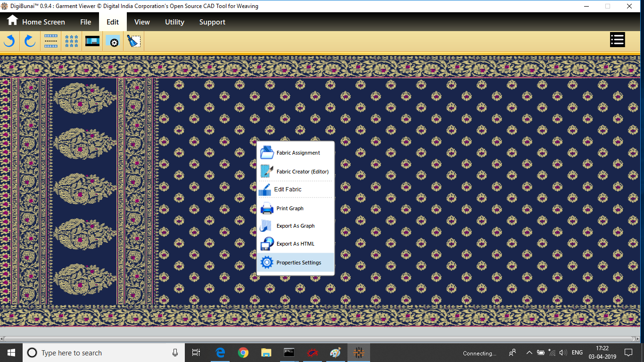Go to Home Screen
Screen dimensions: 644x362
pos(36,22)
